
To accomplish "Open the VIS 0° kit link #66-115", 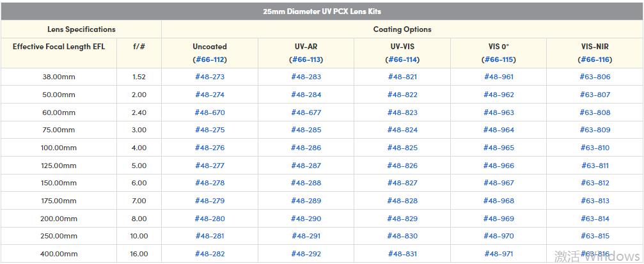I will (499, 59).
